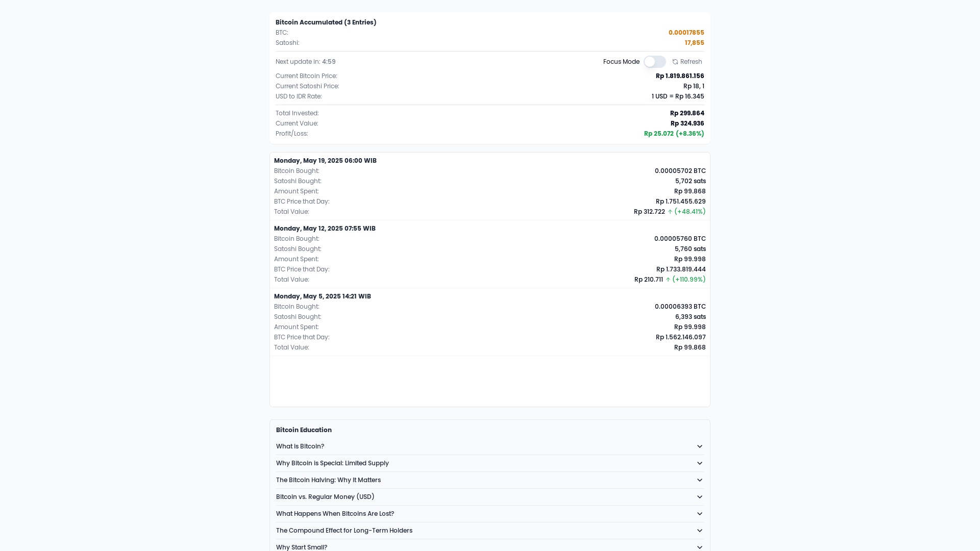Image resolution: width=980 pixels, height=551 pixels.
Task: Click satoshi price value 'Rp 18, 1'
Action: pyautogui.click(x=694, y=86)
